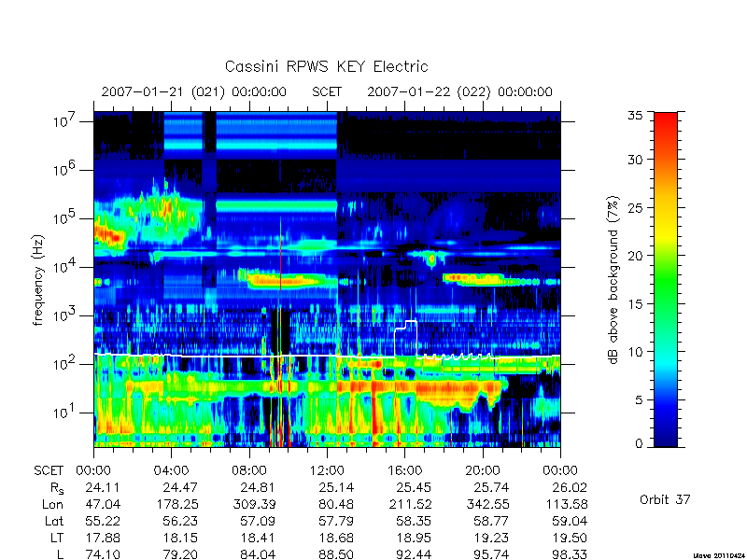Click the red-orange emission patch near 00:30 at 40 kHz
This screenshot has height=560, width=747.
pyautogui.click(x=109, y=236)
